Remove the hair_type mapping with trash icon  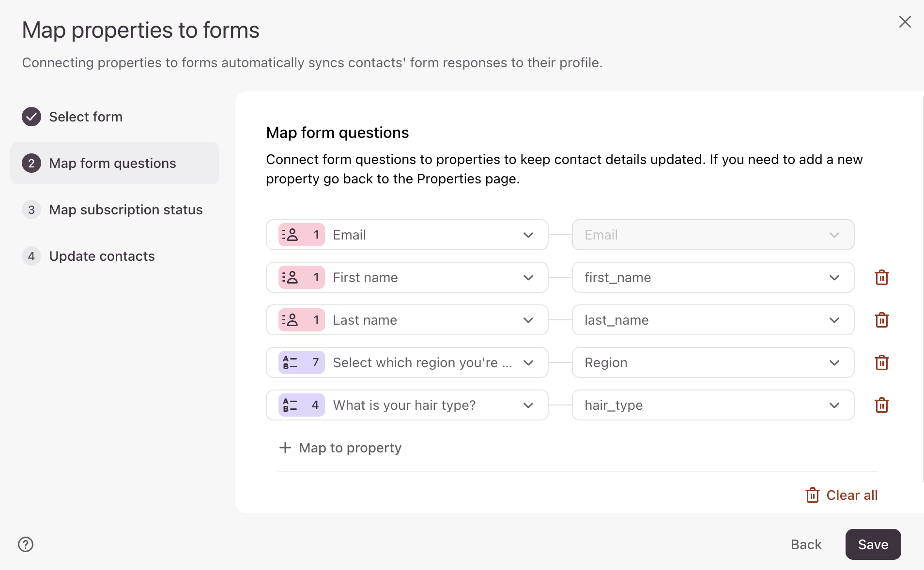click(881, 405)
